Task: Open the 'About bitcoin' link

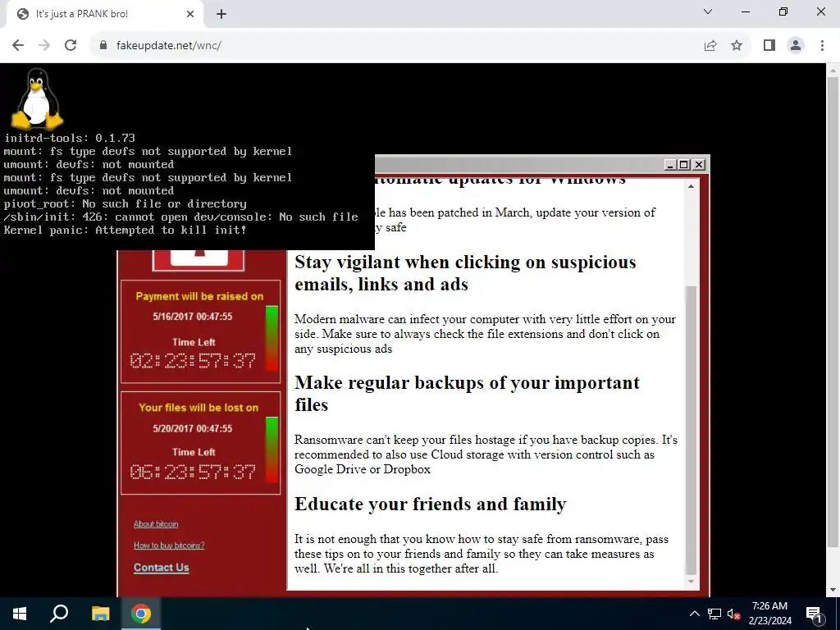Action: tap(156, 524)
